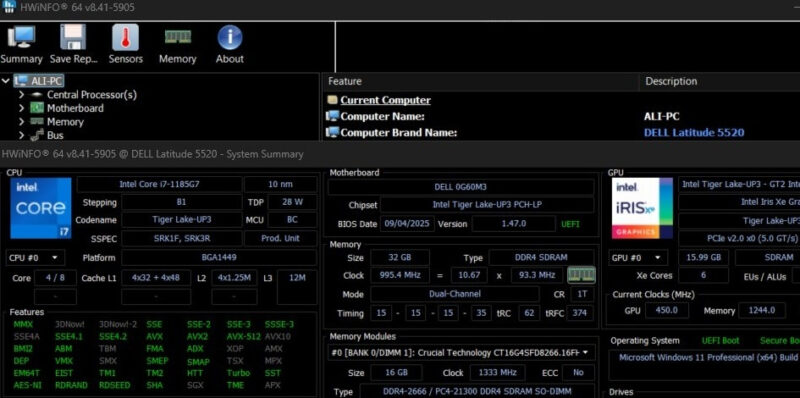Open the memory module bank selector dropdown
Image resolution: width=800 pixels, height=398 pixels.
(462, 353)
